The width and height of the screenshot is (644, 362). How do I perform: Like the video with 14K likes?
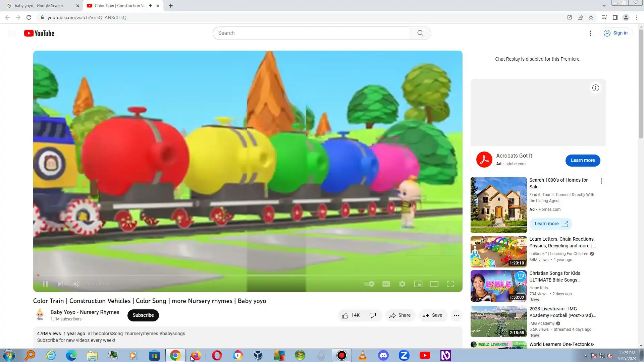pyautogui.click(x=351, y=315)
